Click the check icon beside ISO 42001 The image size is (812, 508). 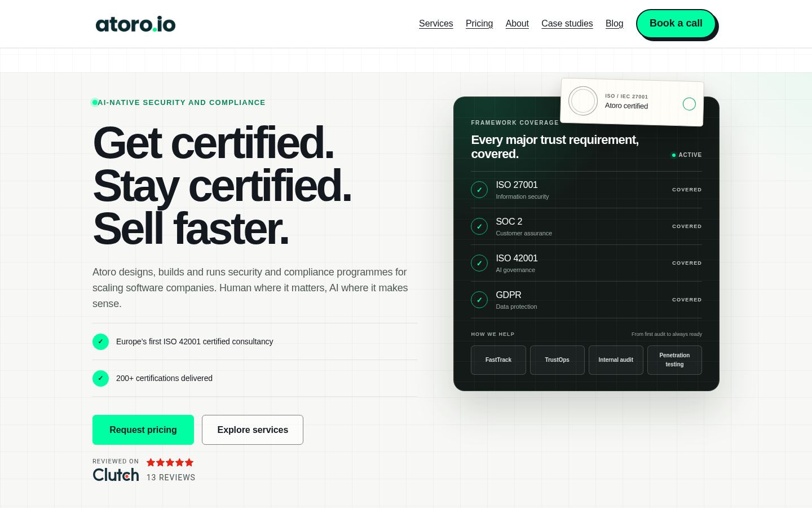(x=479, y=263)
